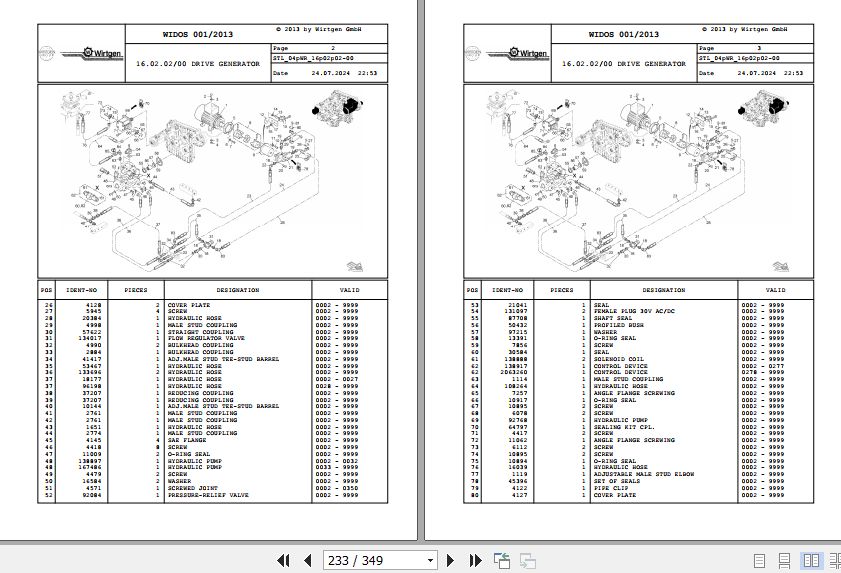Click the ADJUSTABLE MALE STUD ELBOW designation
This screenshot has width=841, height=573.
point(644,474)
